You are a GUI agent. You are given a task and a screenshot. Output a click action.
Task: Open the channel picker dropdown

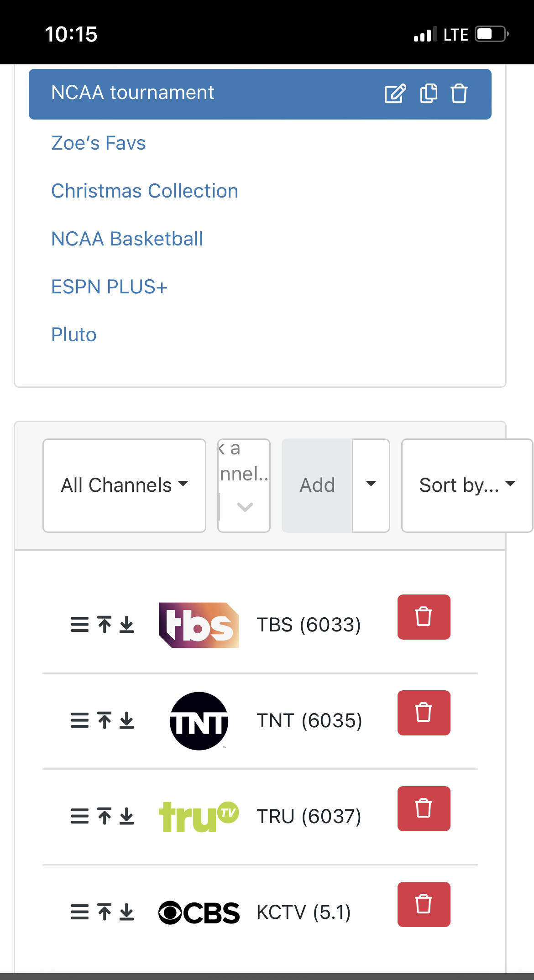click(x=244, y=485)
